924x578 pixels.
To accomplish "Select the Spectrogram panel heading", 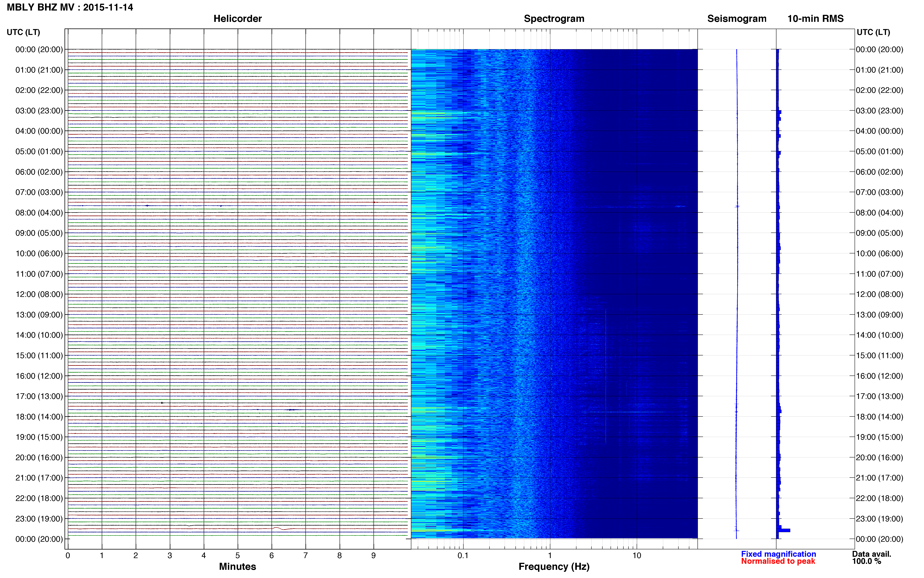I will [554, 19].
